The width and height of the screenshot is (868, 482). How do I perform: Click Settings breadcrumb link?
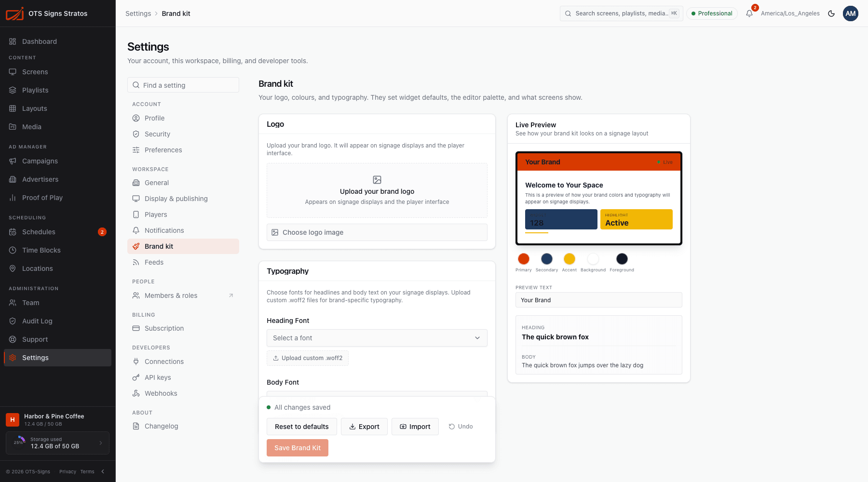click(x=138, y=13)
